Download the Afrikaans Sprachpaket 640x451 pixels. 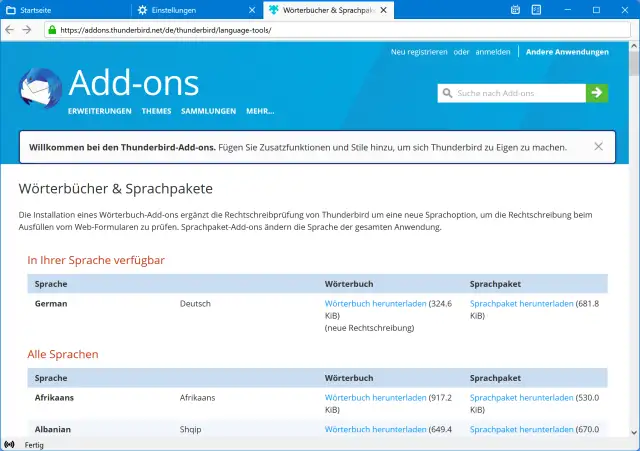click(522, 398)
